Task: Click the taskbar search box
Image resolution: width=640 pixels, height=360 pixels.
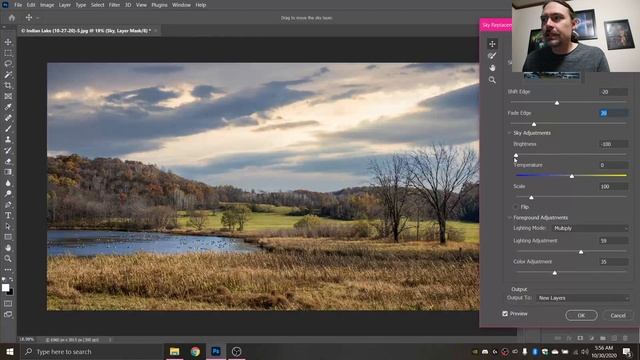Action: pos(91,351)
